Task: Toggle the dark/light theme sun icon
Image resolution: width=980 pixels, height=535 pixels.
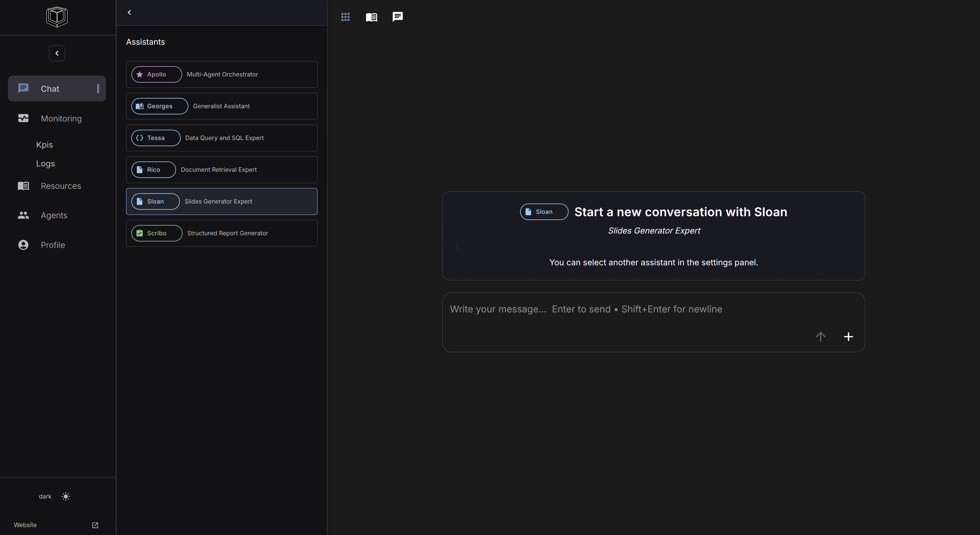Action: [x=66, y=496]
